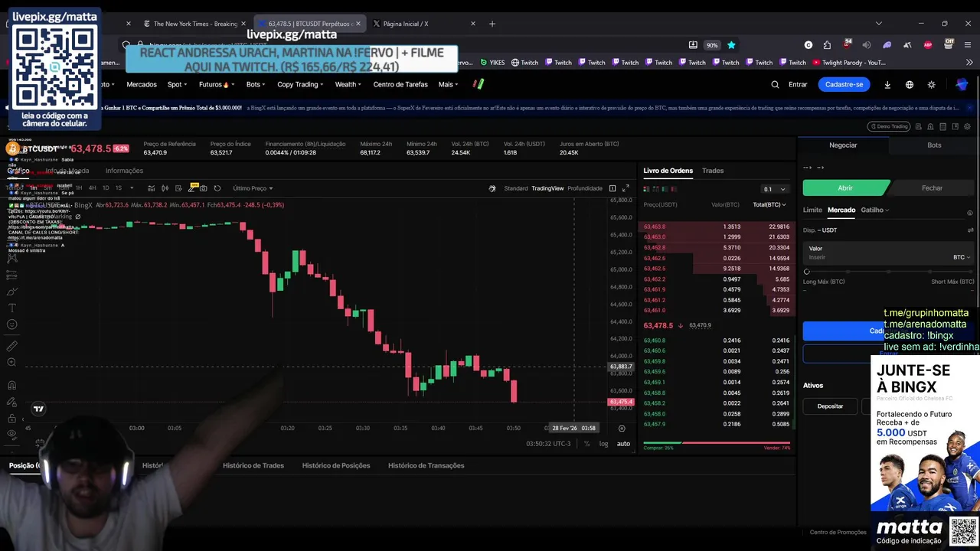Viewport: 980px width, 551px height.
Task: Select the zoom-in tool in chart sidebar
Action: pyautogui.click(x=12, y=362)
